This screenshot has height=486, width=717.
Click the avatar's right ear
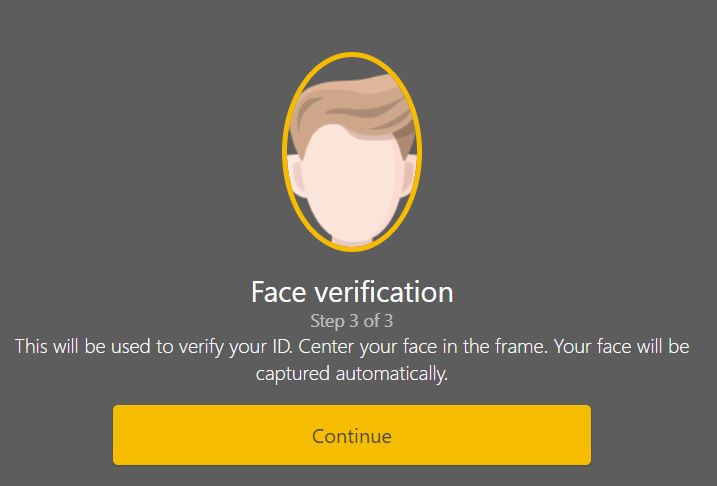click(x=408, y=176)
